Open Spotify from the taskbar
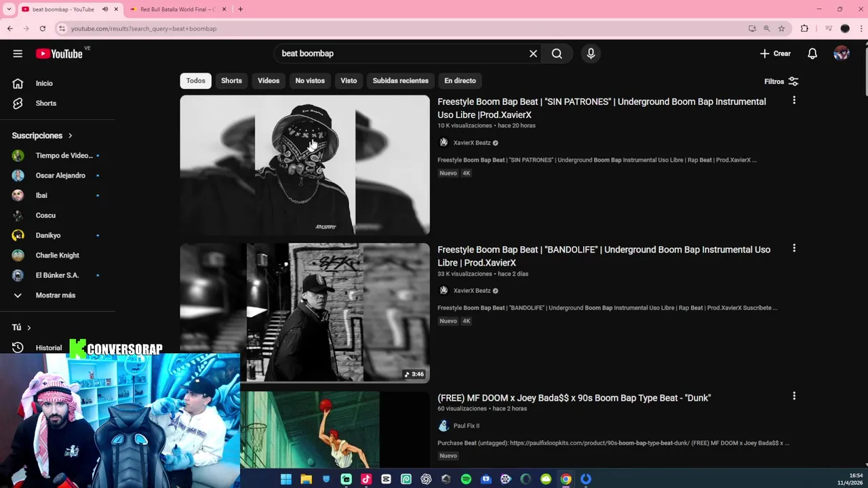Image resolution: width=868 pixels, height=488 pixels. coord(466,479)
